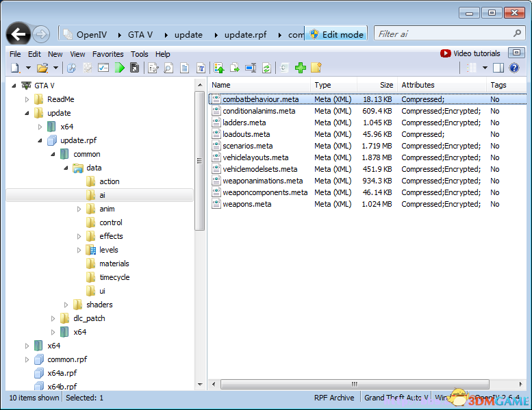This screenshot has height=410, width=532.
Task: Open the Video tutorials link
Action: point(470,53)
